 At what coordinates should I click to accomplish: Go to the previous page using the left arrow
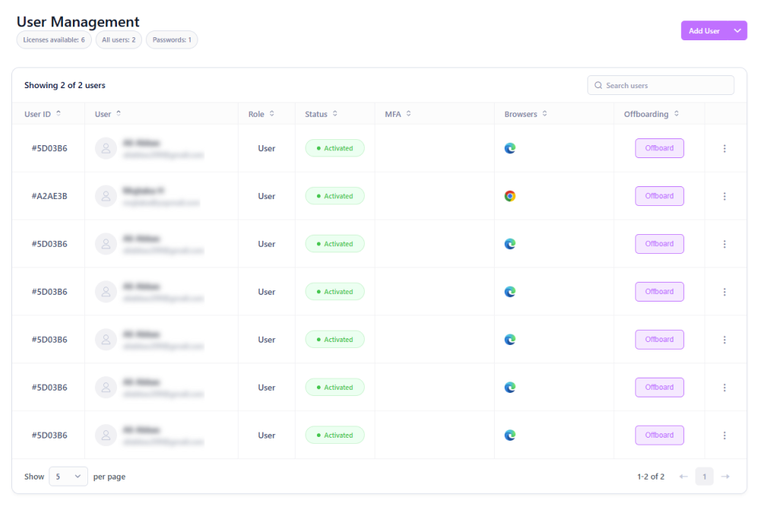pos(683,477)
